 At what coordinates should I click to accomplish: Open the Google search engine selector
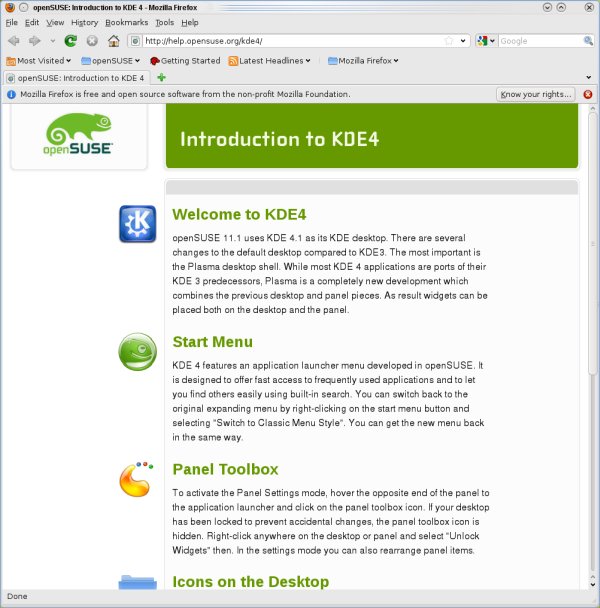486,41
